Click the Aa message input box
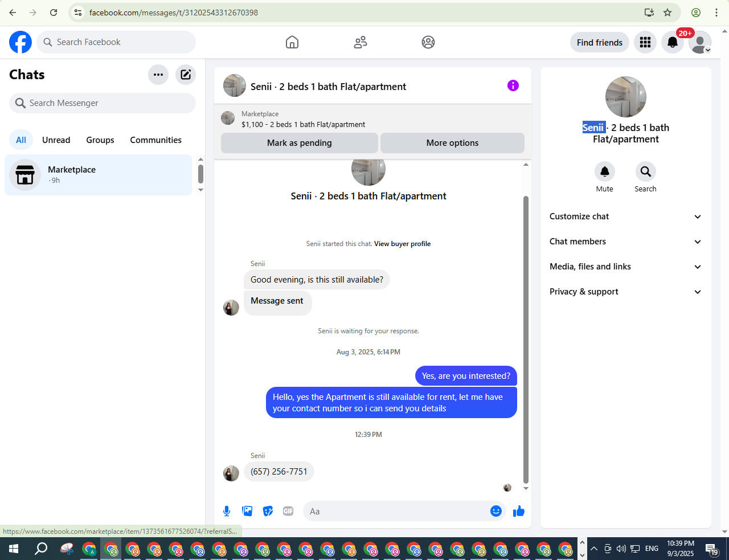The width and height of the screenshot is (729, 560). coord(399,511)
